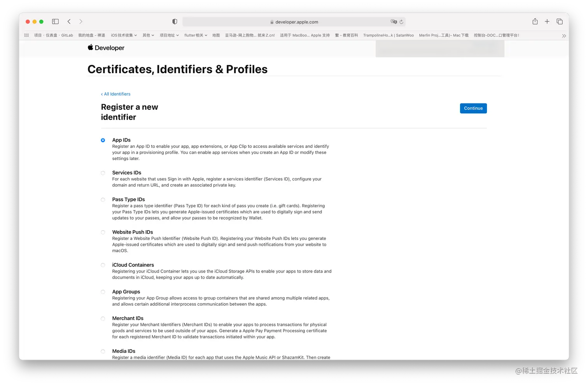Click the Certificates, Identifiers & Profiles heading
The image size is (588, 385).
click(x=178, y=69)
